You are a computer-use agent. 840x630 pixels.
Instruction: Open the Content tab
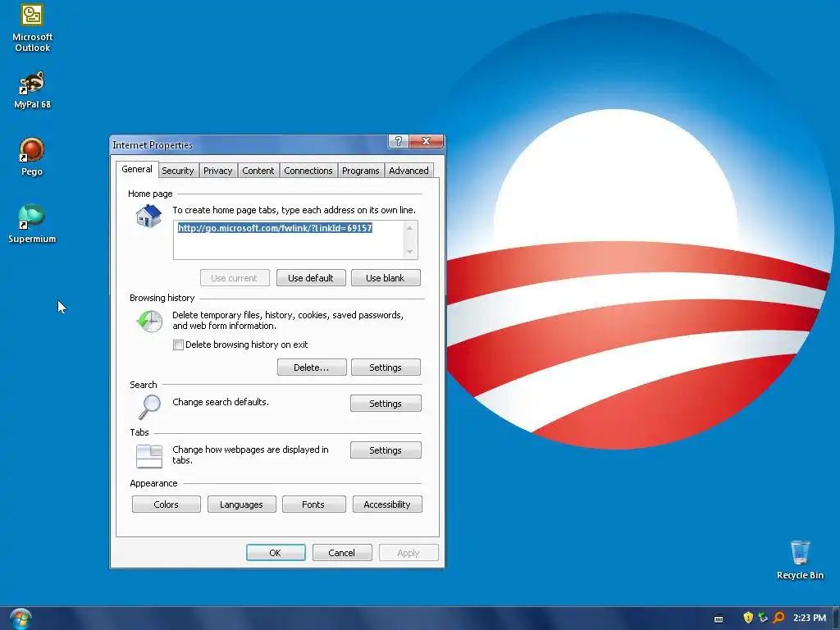pos(258,171)
